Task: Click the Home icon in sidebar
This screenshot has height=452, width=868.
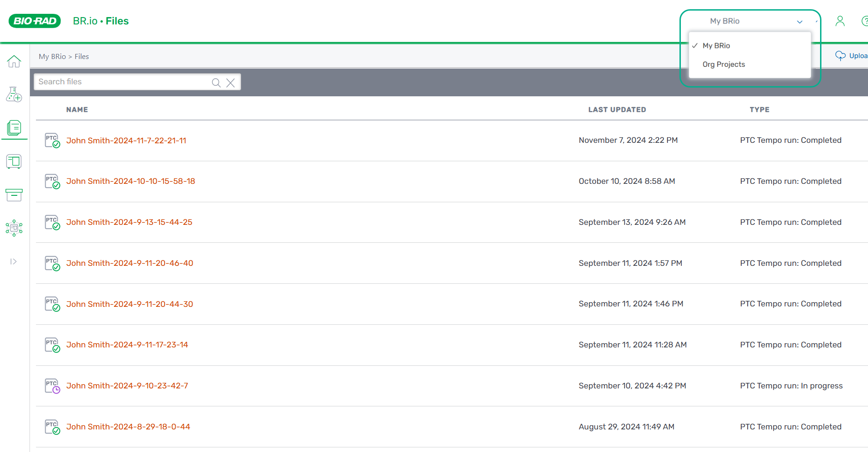Action: pyautogui.click(x=14, y=61)
